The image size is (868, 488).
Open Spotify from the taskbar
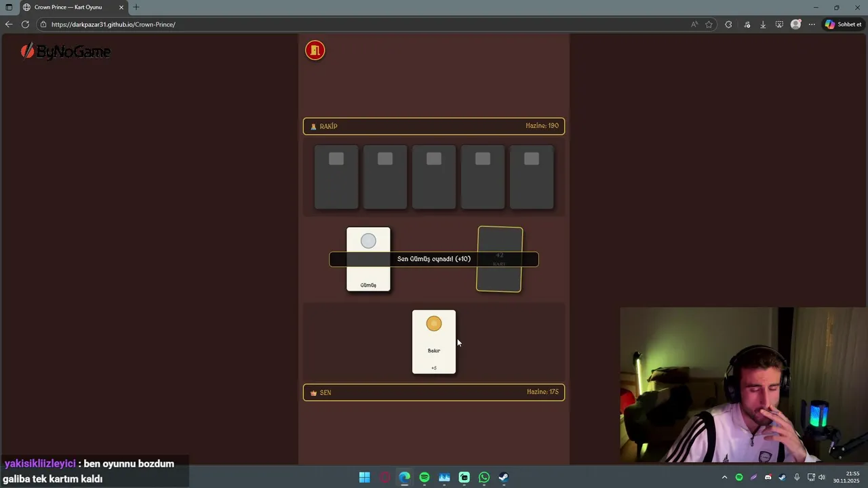[425, 477]
